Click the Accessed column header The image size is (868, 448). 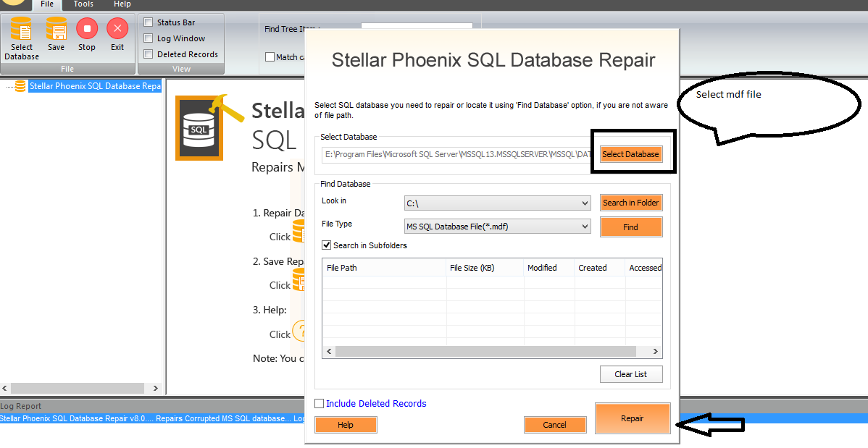tap(644, 268)
